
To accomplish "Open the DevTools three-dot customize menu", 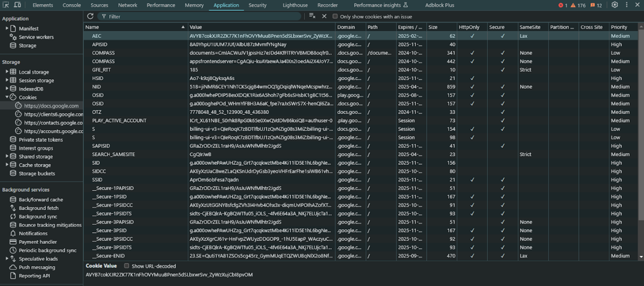I will [x=626, y=5].
